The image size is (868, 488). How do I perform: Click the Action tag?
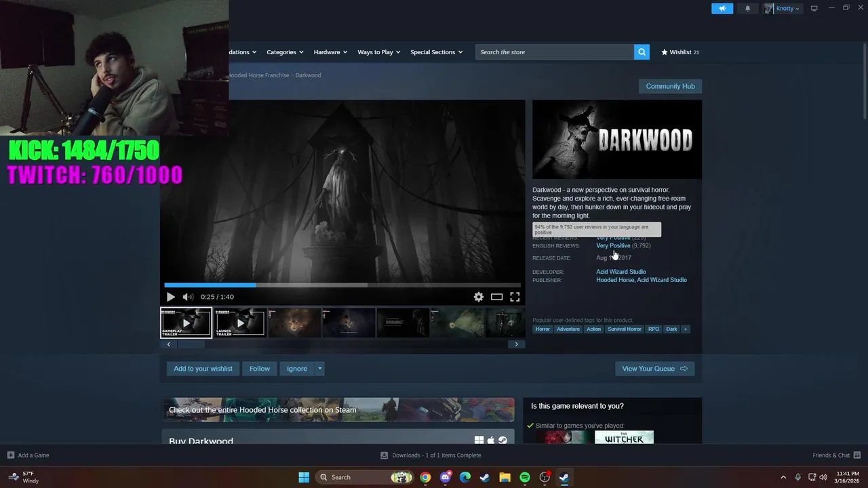[593, 329]
